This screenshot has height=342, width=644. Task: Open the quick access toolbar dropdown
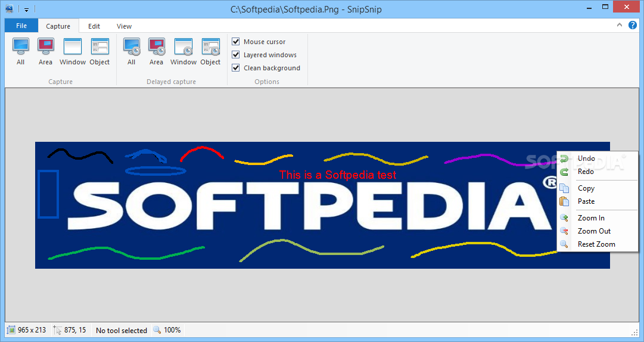[26, 9]
